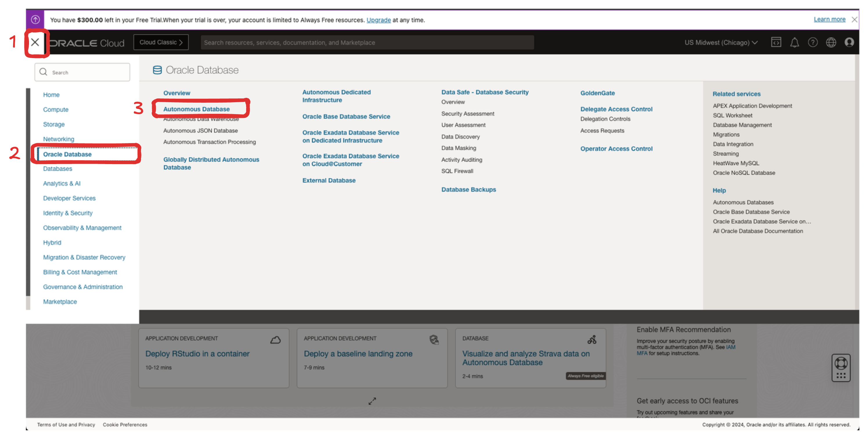Open GoldenGate link

(x=598, y=93)
